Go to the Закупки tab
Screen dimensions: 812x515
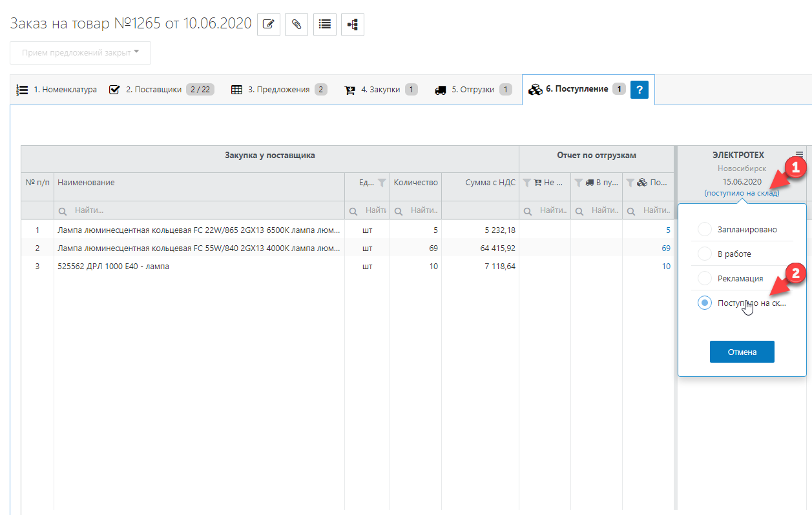pyautogui.click(x=380, y=90)
